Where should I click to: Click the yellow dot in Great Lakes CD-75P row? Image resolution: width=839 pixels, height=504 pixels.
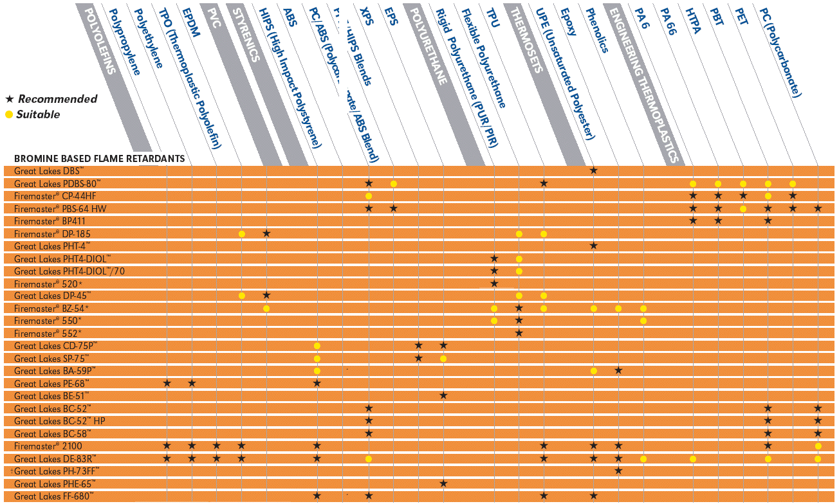[317, 346]
